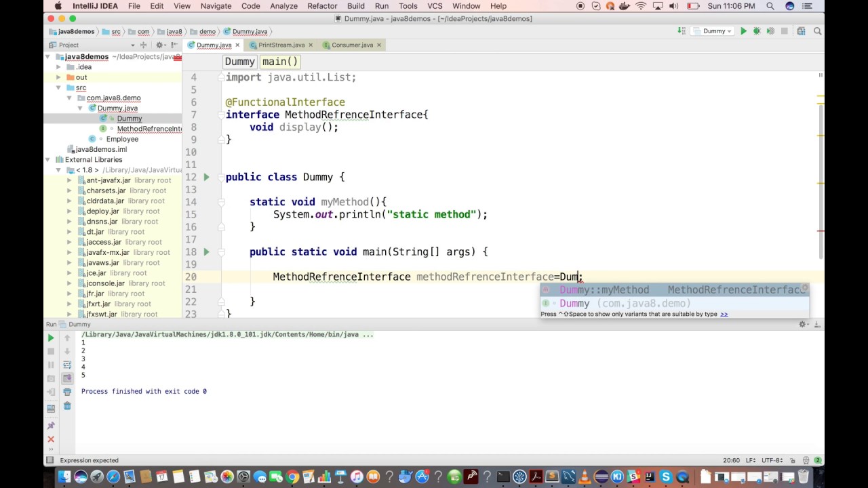Run the Dummy class from the gutter arrow
The width and height of the screenshot is (868, 488).
[206, 177]
